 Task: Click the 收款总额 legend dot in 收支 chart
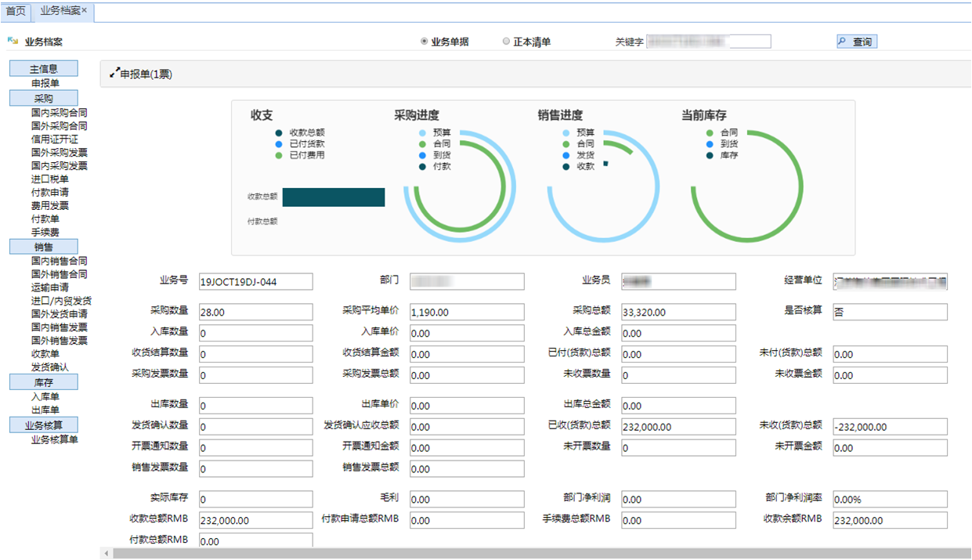coord(279,133)
